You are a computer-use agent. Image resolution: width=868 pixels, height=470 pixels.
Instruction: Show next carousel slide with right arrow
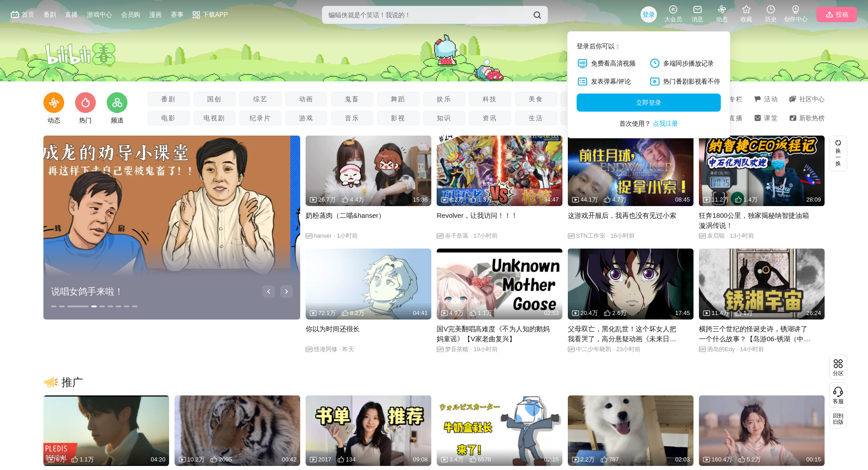pyautogui.click(x=287, y=291)
